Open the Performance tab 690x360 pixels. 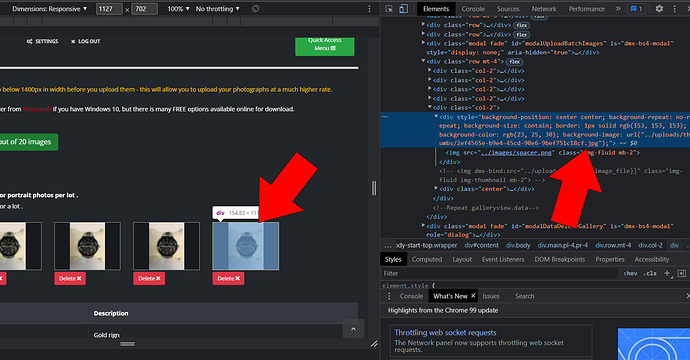(x=587, y=9)
